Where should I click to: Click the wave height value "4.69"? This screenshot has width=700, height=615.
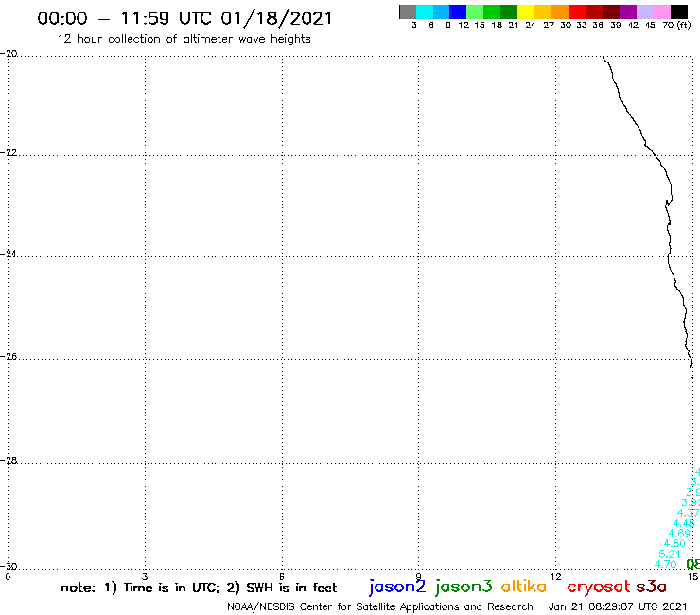(x=679, y=534)
